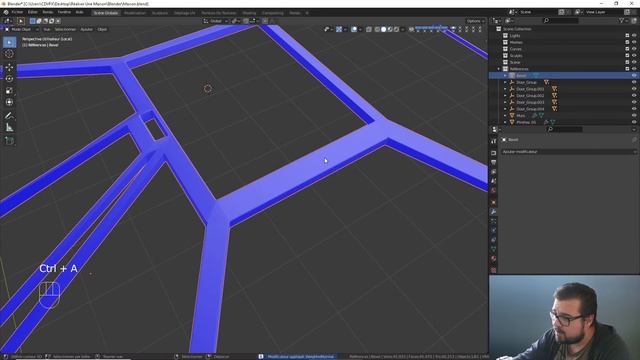The height and width of the screenshot is (360, 640).
Task: Open the Render properties tab
Action: [493, 153]
